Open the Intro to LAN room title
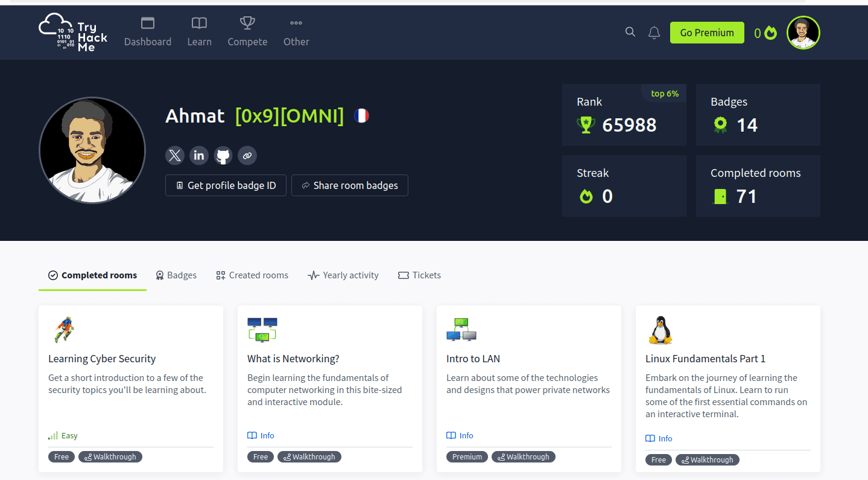This screenshot has height=480, width=868. [473, 359]
